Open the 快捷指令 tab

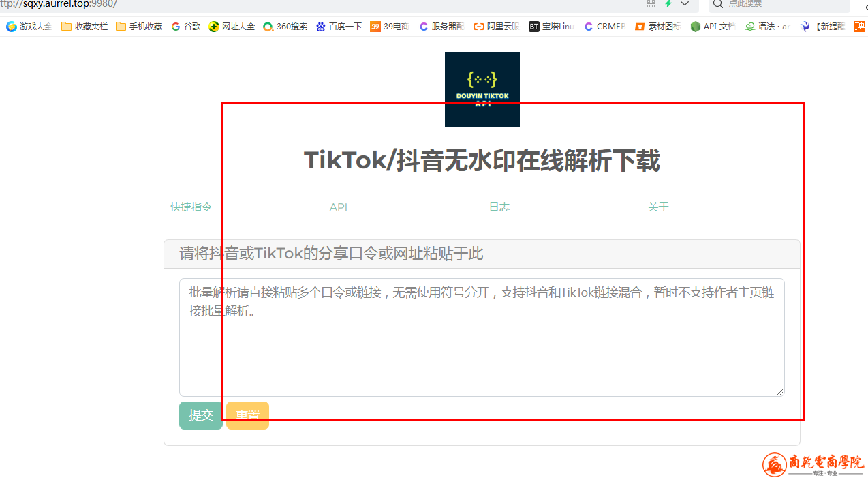191,207
